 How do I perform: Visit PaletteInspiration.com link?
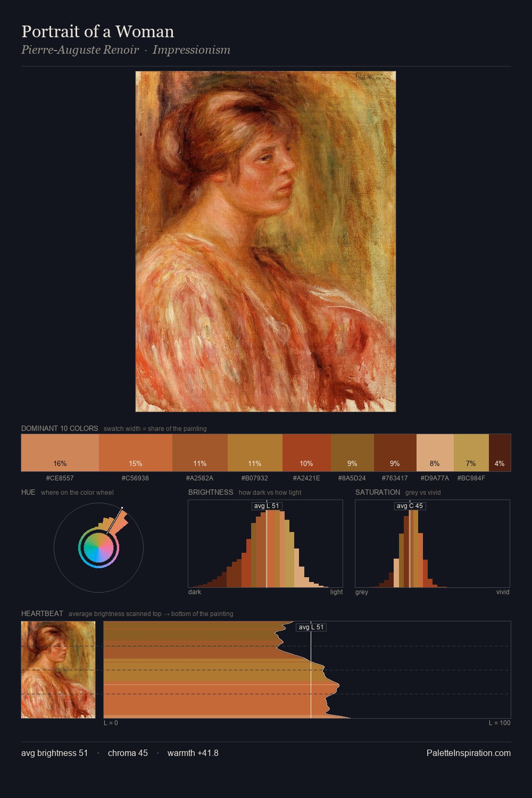(x=469, y=753)
